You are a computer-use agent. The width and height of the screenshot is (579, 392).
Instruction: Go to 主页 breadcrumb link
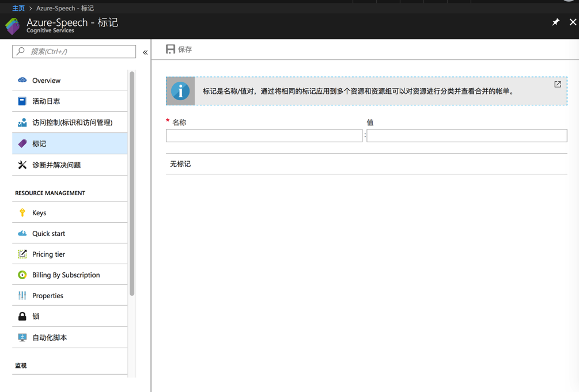pyautogui.click(x=18, y=8)
